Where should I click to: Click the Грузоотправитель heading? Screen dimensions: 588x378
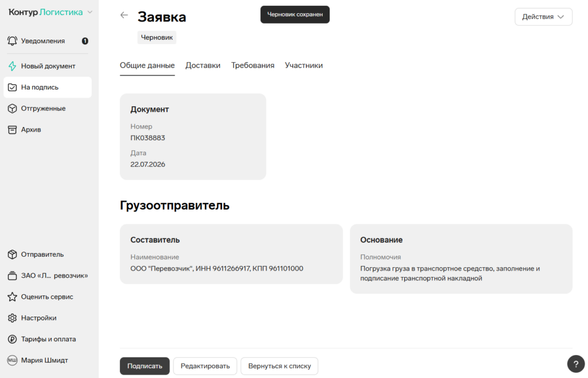175,206
